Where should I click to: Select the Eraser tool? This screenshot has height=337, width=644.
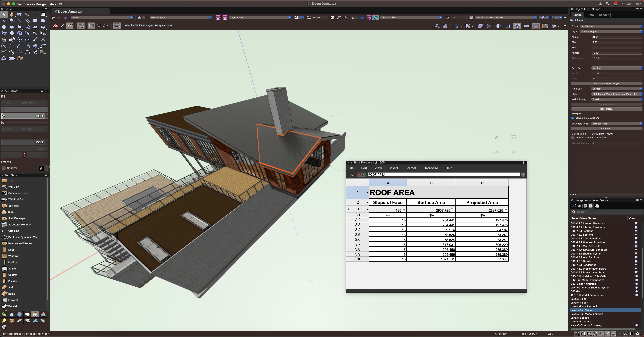(x=35, y=46)
